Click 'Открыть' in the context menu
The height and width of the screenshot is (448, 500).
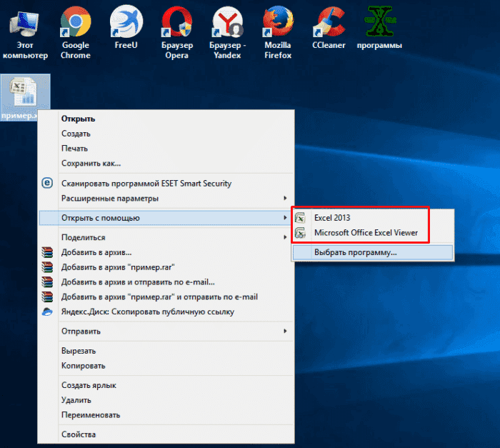tap(79, 119)
